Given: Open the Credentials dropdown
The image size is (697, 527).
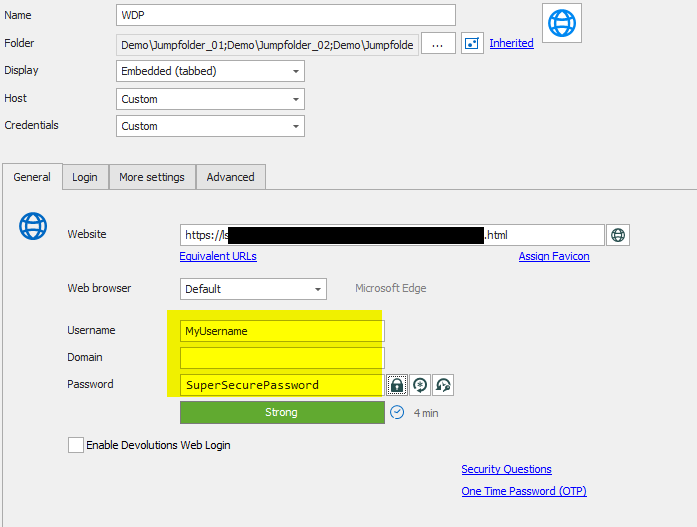Looking at the screenshot, I should coord(210,126).
